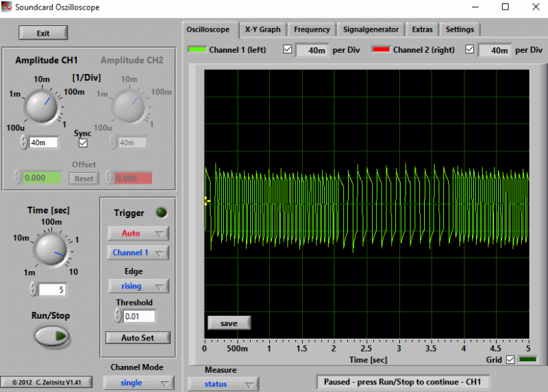The width and height of the screenshot is (548, 392).
Task: Click the Auto Set trigger button
Action: tap(138, 338)
